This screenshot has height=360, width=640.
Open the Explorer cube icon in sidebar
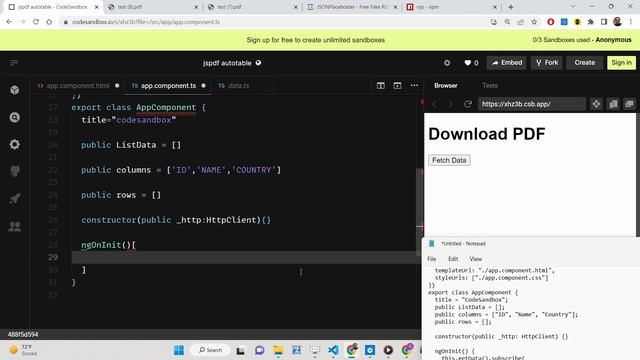[x=15, y=90]
